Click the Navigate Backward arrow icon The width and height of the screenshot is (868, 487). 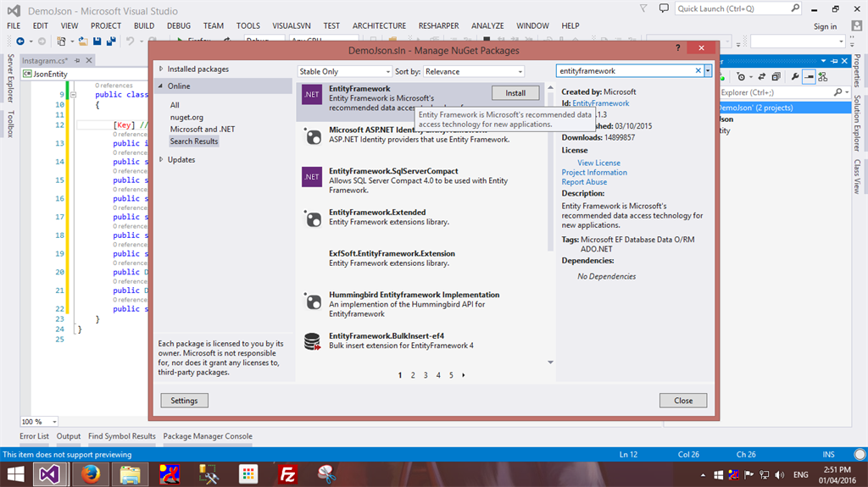pyautogui.click(x=20, y=41)
